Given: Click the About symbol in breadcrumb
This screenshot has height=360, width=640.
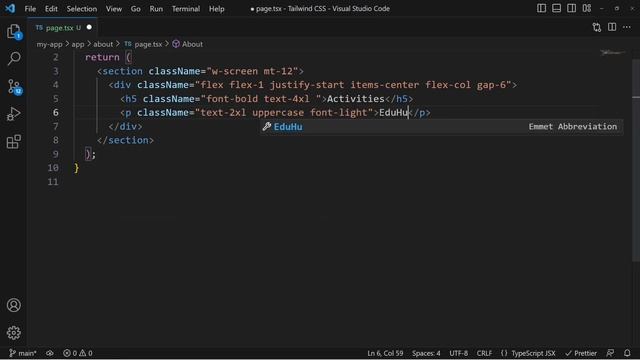Looking at the screenshot, I should coord(187,44).
